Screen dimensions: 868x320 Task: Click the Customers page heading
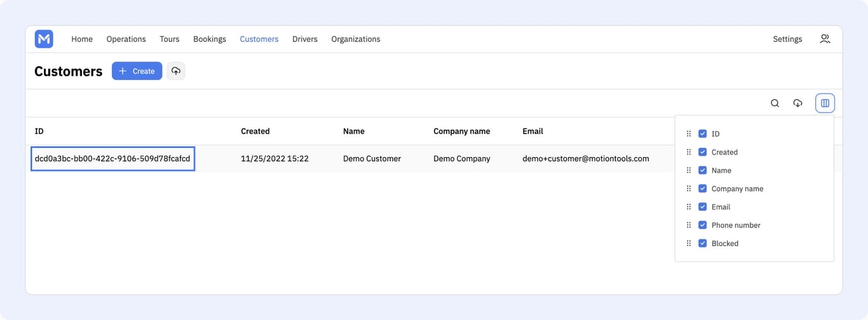click(x=69, y=71)
